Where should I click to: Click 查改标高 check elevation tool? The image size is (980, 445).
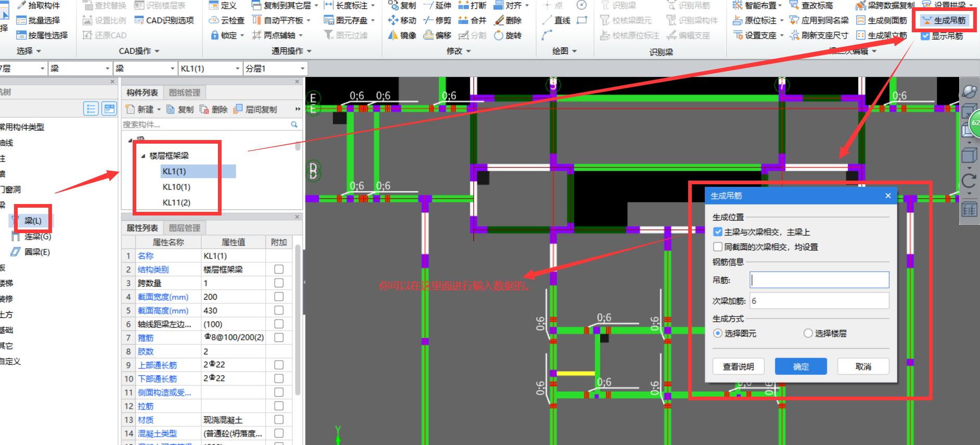point(811,5)
